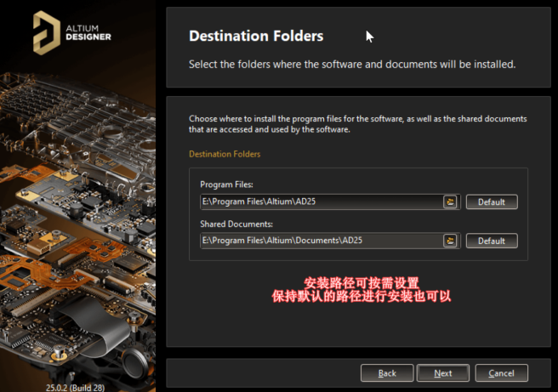
Task: Cancel the Altium Designer installation
Action: tap(501, 372)
